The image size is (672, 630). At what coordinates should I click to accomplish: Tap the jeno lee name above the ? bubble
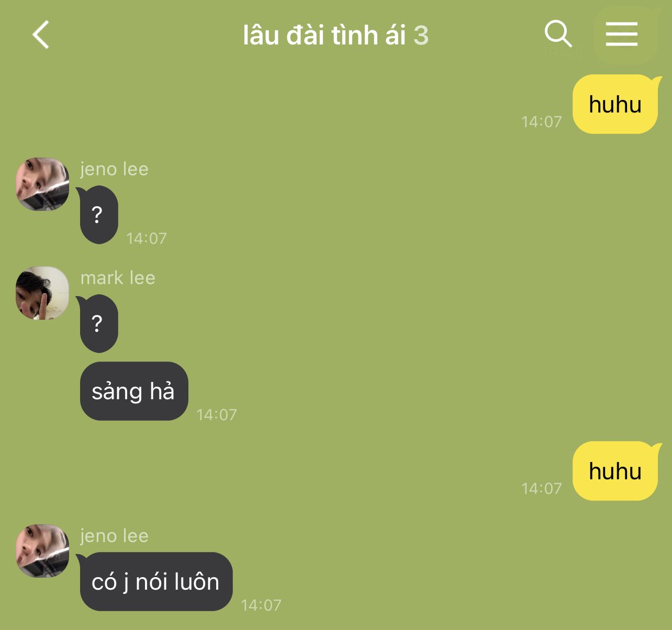(x=114, y=169)
